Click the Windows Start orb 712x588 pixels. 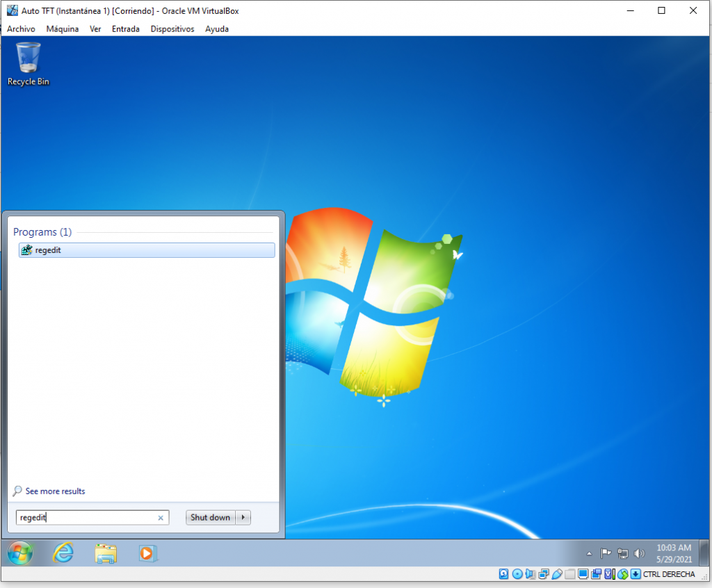point(20,553)
